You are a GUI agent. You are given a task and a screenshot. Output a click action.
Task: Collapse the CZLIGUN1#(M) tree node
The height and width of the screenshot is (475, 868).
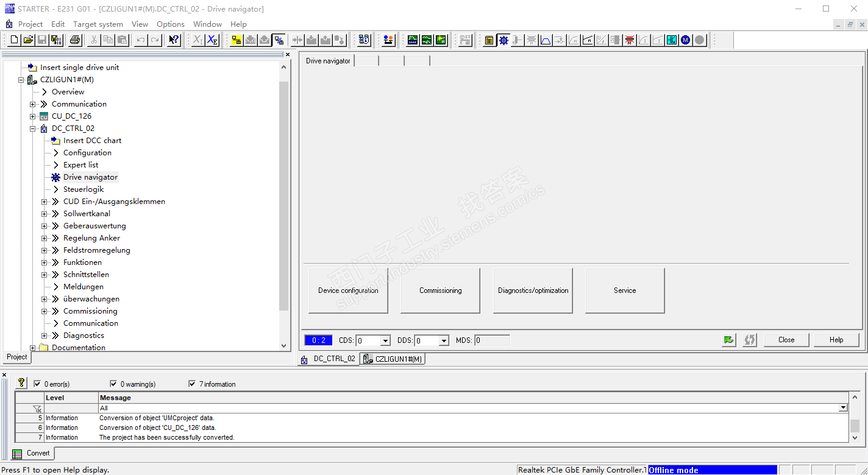(x=21, y=80)
